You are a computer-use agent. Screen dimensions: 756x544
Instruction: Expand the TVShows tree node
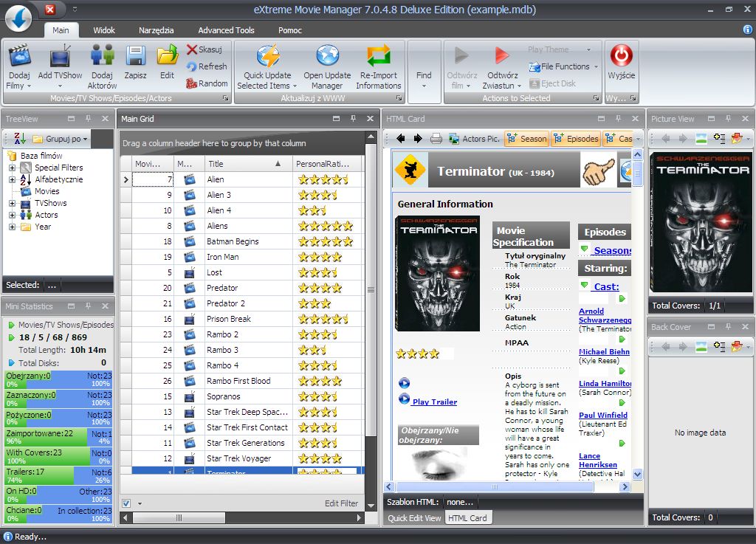pos(12,203)
